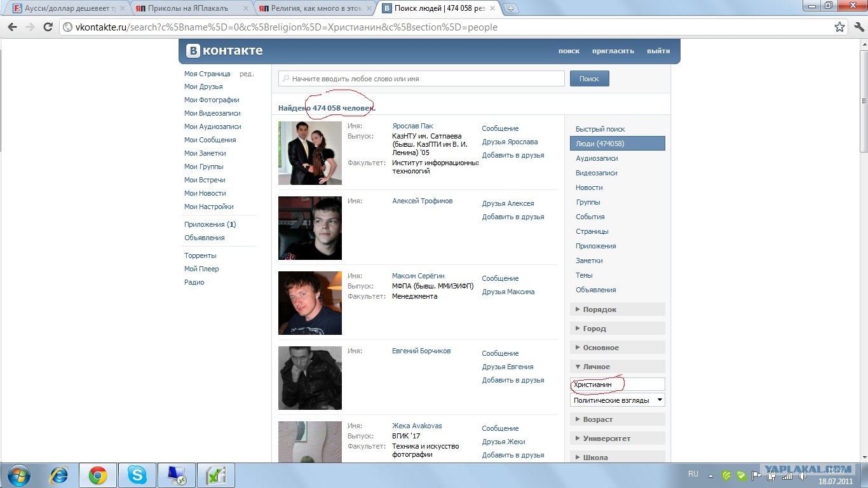This screenshot has height=488, width=868.
Task: Switch to Chrome on the taskbar
Action: (97, 475)
